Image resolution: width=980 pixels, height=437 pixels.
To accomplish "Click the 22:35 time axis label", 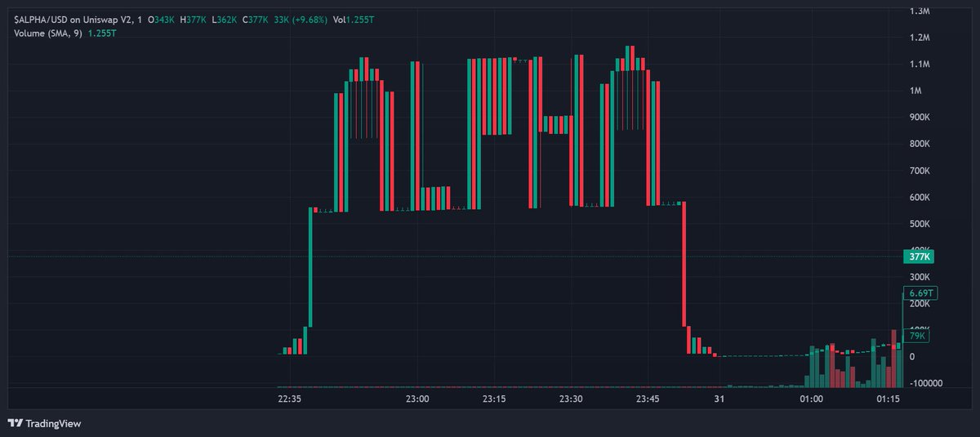I will click(x=290, y=399).
